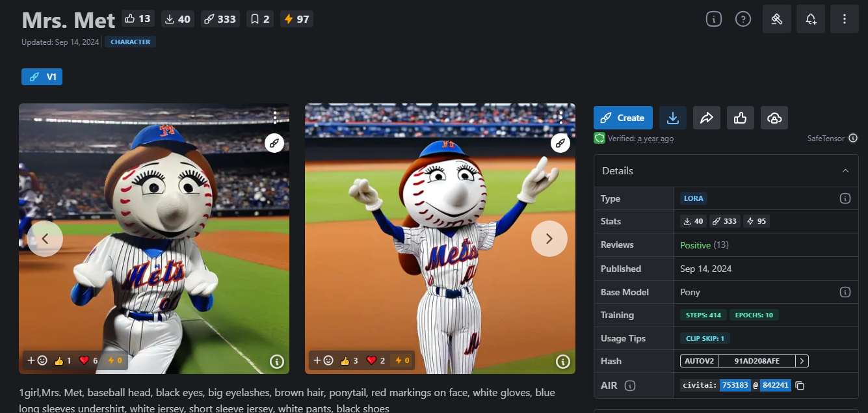
Task: Click the thumbs-up like button beside share
Action: 740,118
